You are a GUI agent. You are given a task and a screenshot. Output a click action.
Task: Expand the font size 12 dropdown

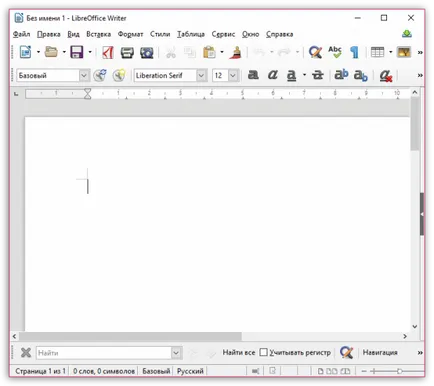click(233, 75)
